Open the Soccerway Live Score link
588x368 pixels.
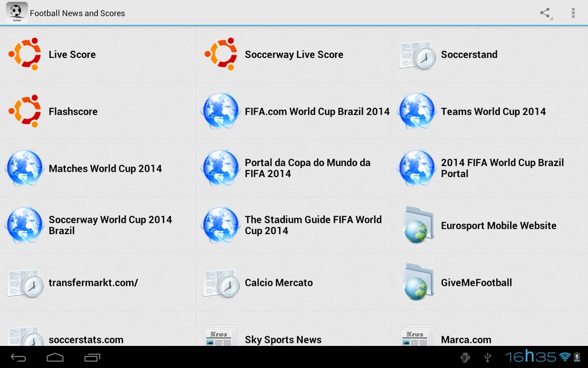pos(294,55)
